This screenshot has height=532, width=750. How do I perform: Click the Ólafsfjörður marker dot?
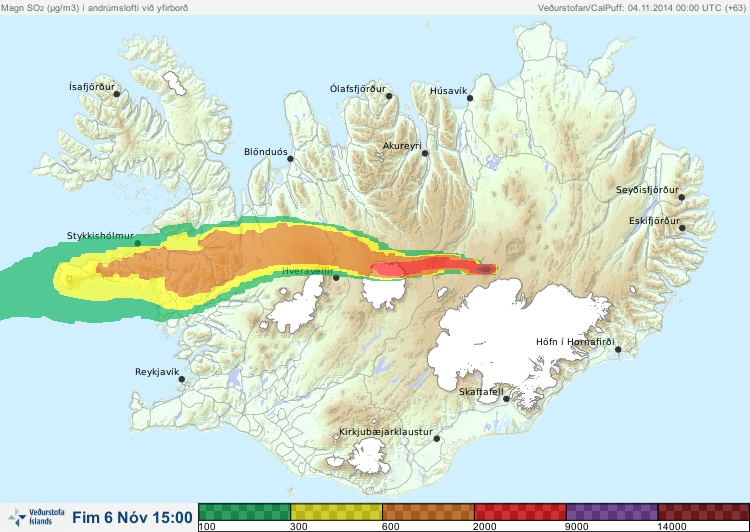pyautogui.click(x=389, y=96)
